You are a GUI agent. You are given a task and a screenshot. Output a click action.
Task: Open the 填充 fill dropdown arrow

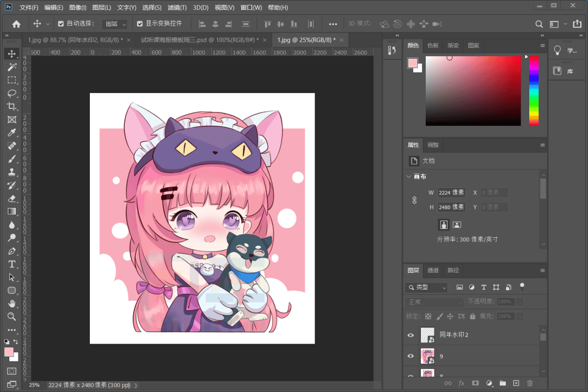520,316
